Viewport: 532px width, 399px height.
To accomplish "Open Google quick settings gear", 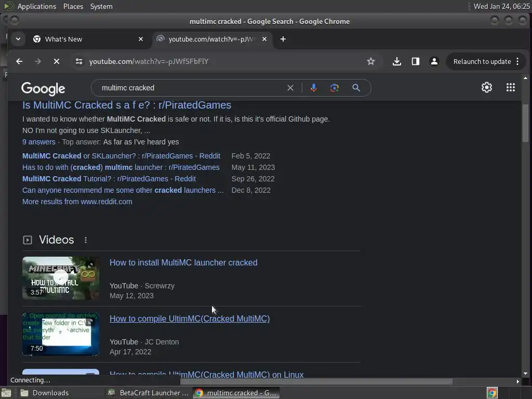I will click(x=486, y=87).
